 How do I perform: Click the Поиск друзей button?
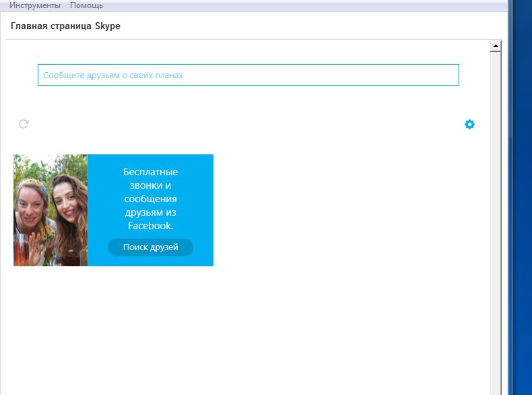click(150, 247)
